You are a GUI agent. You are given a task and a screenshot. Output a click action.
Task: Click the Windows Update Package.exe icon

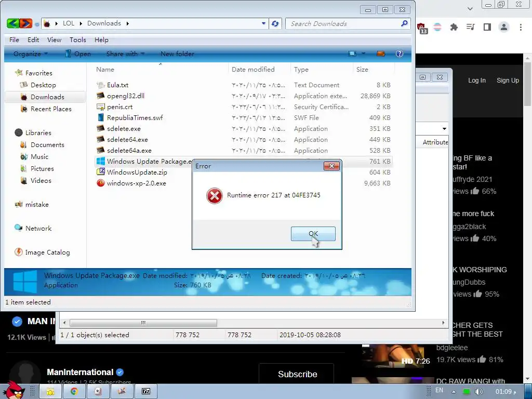point(100,161)
